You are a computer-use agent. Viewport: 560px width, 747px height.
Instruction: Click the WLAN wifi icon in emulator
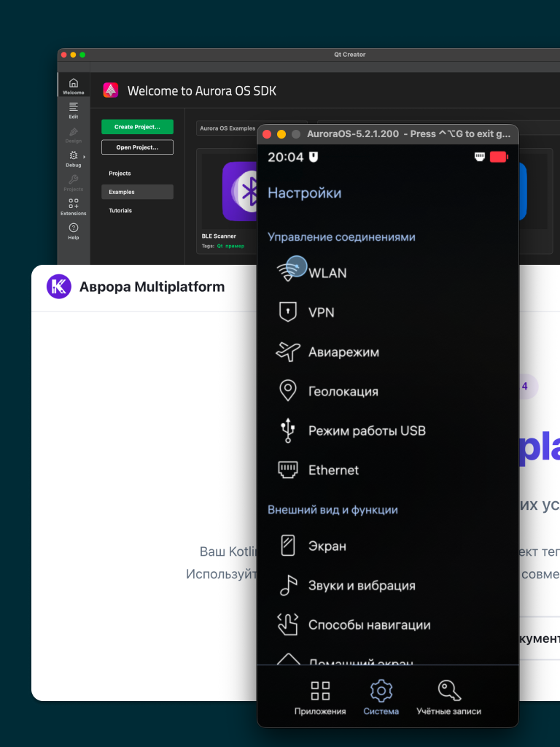click(287, 271)
